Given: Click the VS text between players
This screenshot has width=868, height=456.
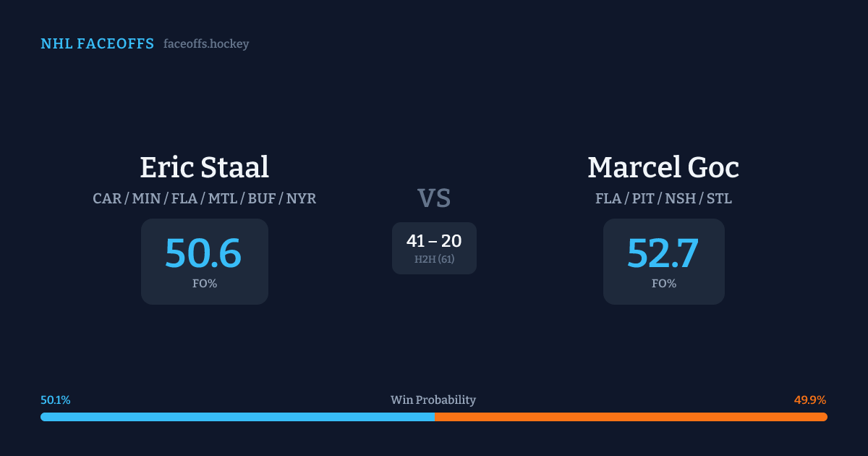Looking at the screenshot, I should point(434,198).
